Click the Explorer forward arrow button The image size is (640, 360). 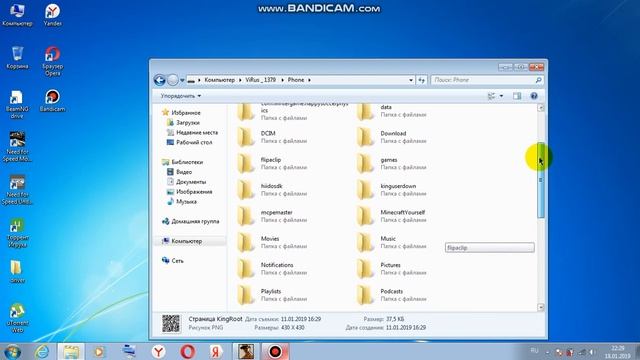point(173,80)
